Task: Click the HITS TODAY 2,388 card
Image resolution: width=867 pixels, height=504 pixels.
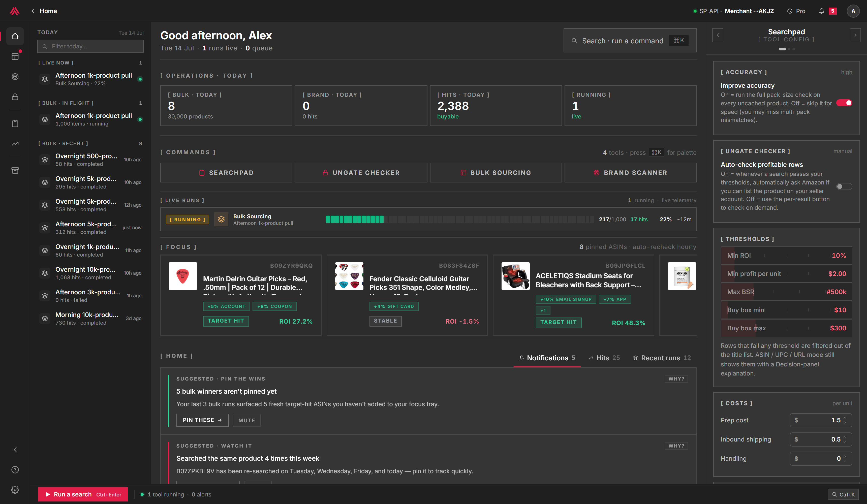Action: coord(496,106)
